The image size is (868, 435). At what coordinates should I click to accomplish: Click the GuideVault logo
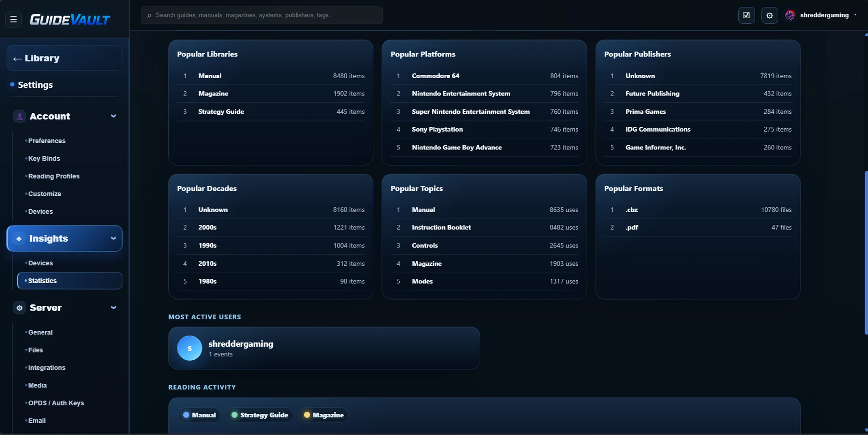click(70, 19)
